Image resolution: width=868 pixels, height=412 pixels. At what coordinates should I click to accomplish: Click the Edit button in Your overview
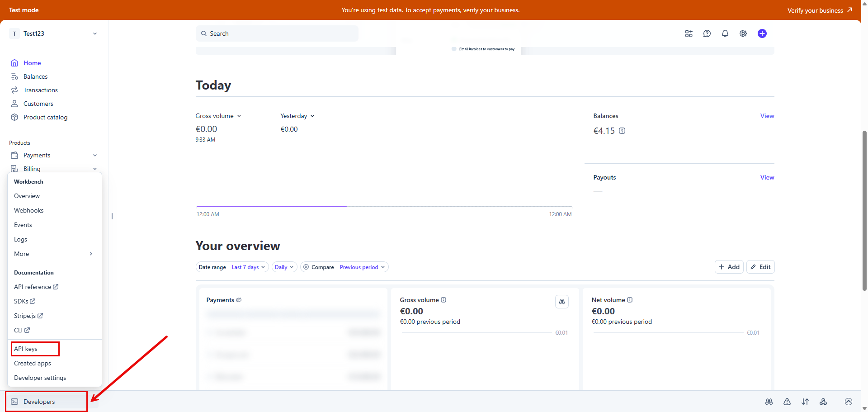click(x=760, y=267)
